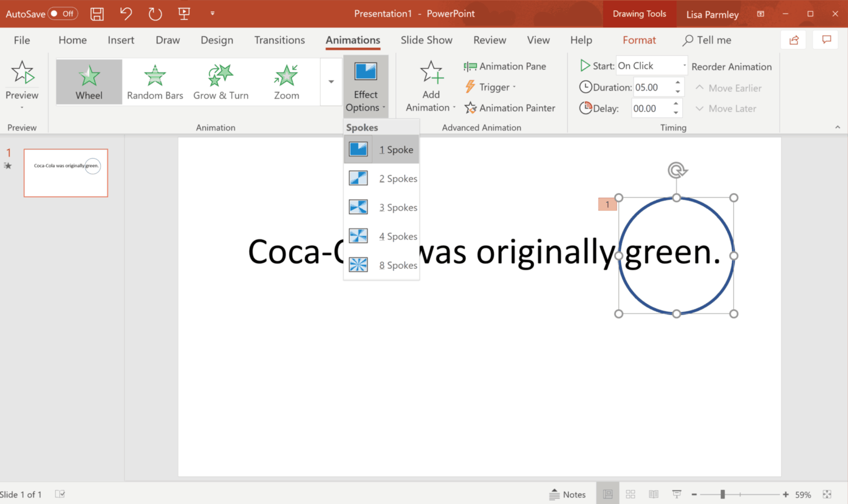Click the Save icon in title bar
Viewport: 848px width, 504px height.
pos(97,14)
